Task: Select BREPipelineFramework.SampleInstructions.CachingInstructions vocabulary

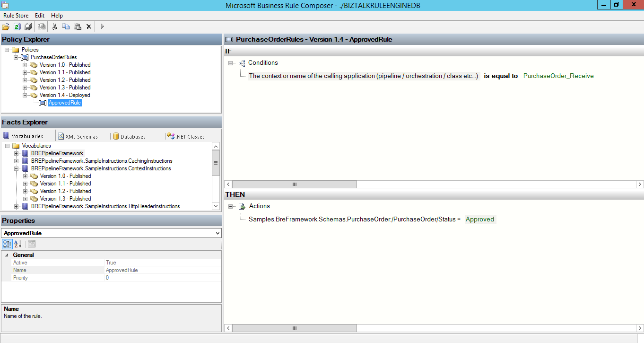Action: tap(102, 161)
